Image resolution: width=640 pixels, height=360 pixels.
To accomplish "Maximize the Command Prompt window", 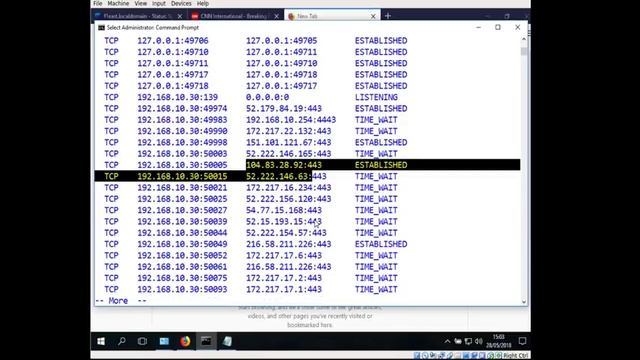I will pos(498,27).
